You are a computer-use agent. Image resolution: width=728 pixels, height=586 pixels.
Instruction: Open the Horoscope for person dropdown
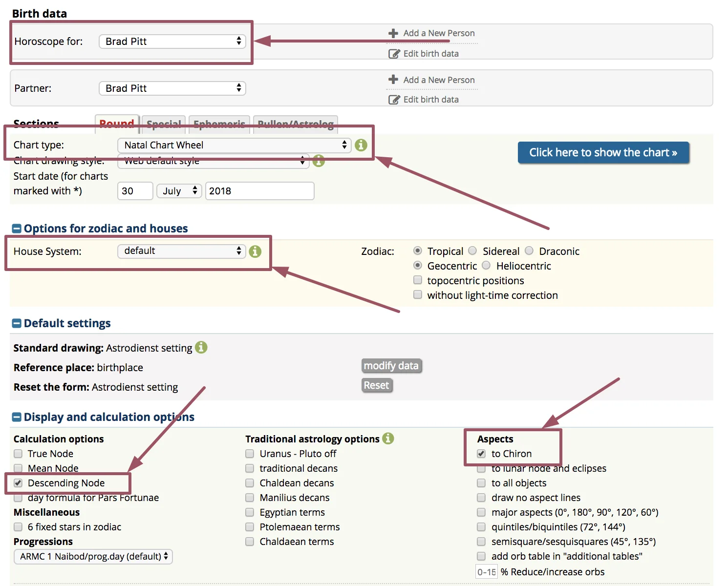coord(172,42)
